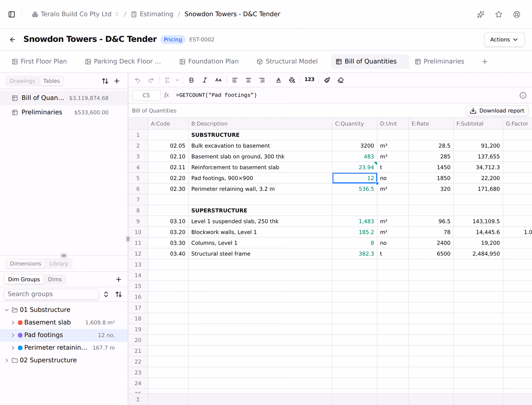Align cell text center
This screenshot has width=532, height=405.
(249, 80)
